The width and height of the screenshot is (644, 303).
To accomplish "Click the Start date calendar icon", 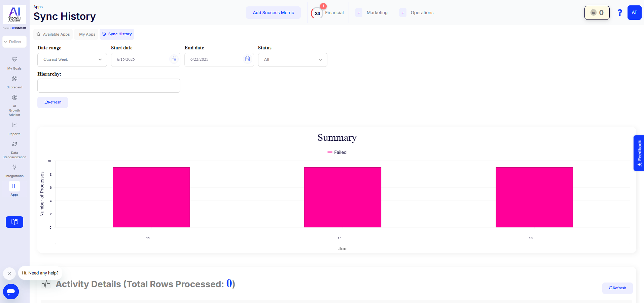I will [x=174, y=59].
